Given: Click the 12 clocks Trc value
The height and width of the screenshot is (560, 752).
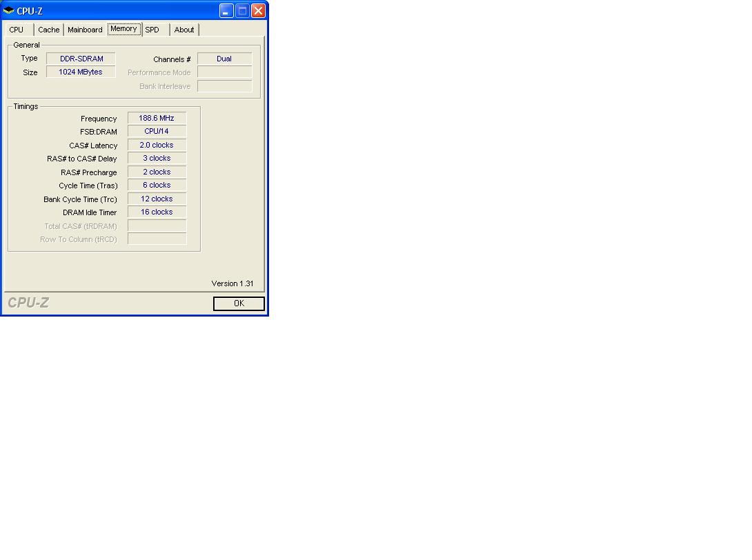Looking at the screenshot, I should tap(157, 199).
